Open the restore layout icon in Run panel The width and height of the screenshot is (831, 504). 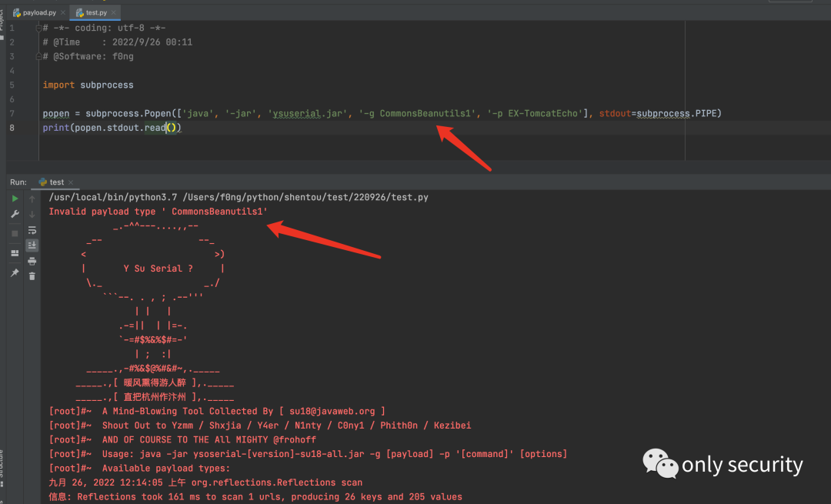(x=15, y=253)
